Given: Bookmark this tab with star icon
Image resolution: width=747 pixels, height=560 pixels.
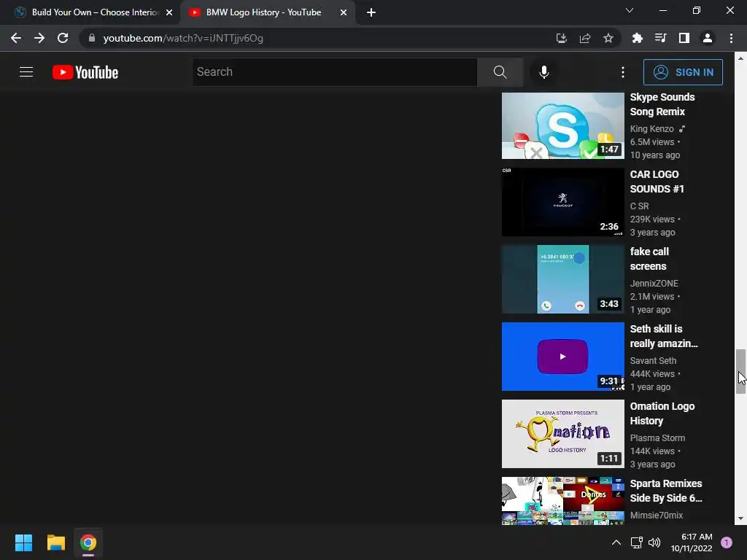Looking at the screenshot, I should pyautogui.click(x=608, y=38).
